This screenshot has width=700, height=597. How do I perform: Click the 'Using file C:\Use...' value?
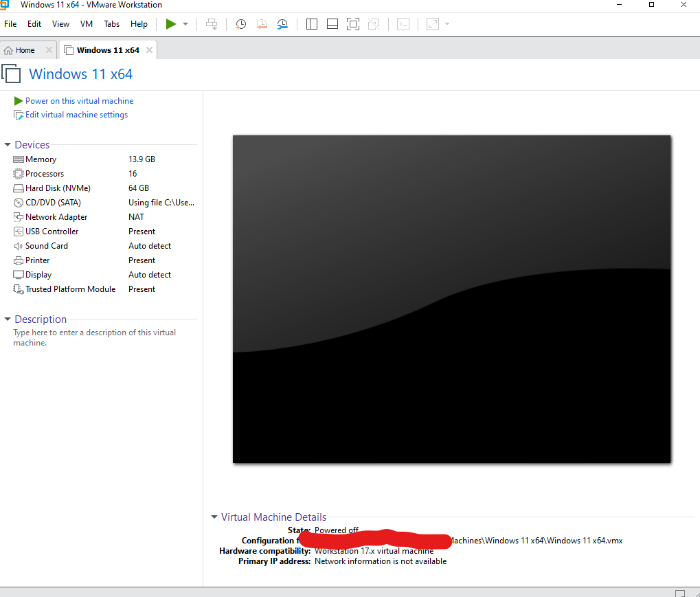(161, 203)
